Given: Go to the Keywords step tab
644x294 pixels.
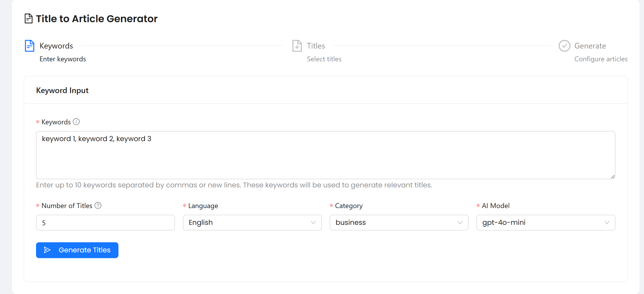Looking at the screenshot, I should [x=56, y=46].
